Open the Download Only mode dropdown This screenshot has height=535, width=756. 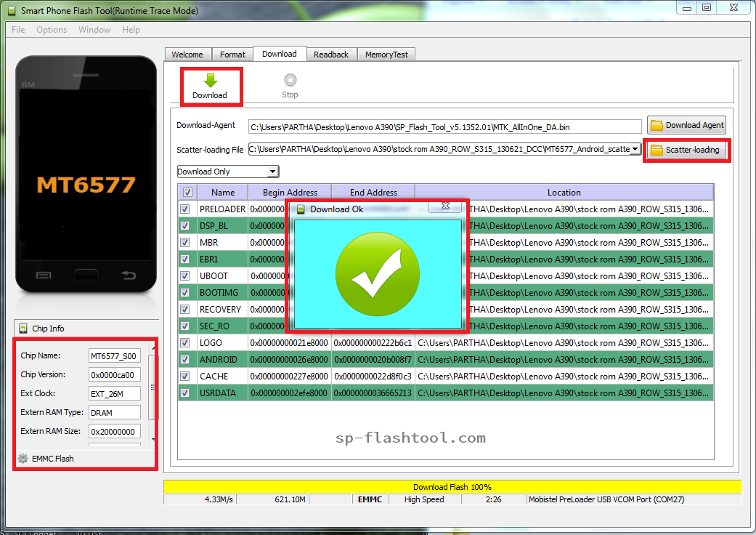coord(272,171)
